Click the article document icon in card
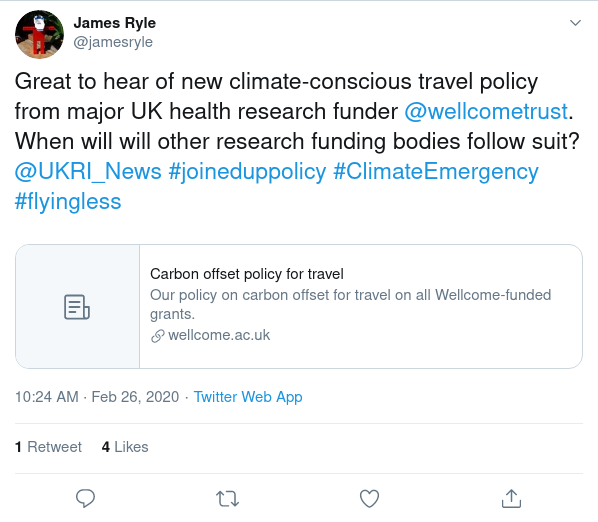598x522 pixels. (77, 307)
